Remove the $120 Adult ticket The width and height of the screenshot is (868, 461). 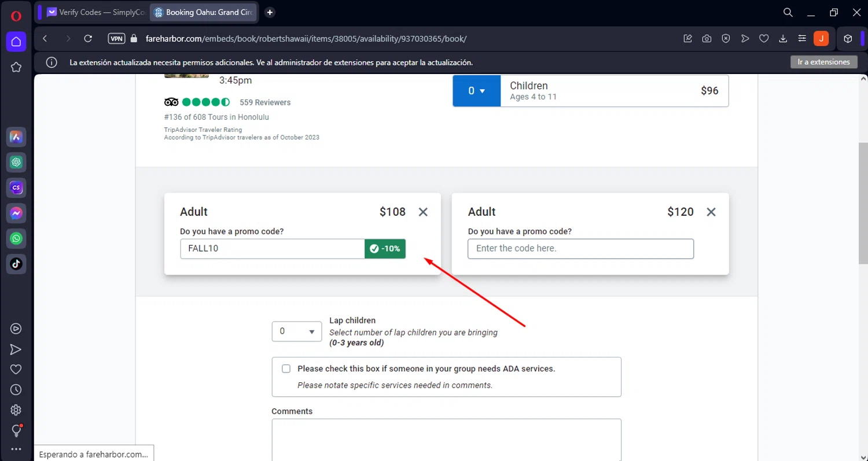click(x=711, y=212)
